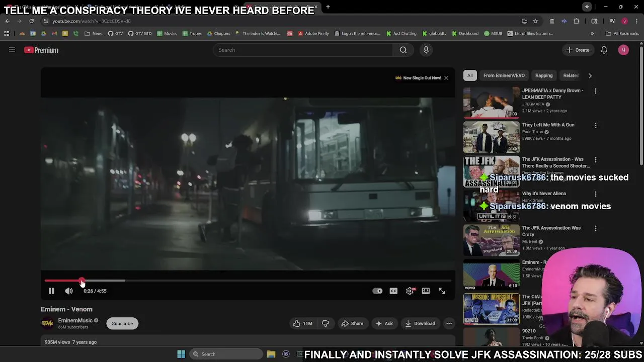Subscribe to EminemMusic channel
This screenshot has width=644, height=362.
coord(122,323)
